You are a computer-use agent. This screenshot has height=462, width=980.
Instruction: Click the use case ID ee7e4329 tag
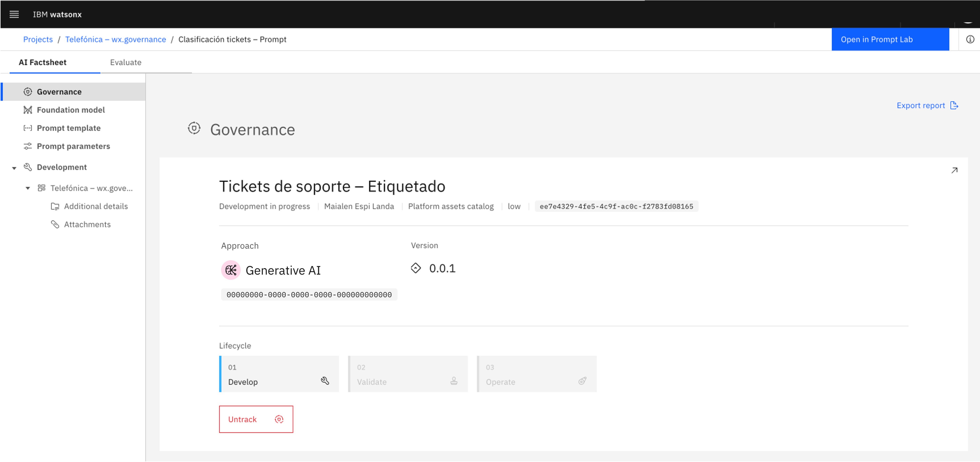[x=616, y=207]
